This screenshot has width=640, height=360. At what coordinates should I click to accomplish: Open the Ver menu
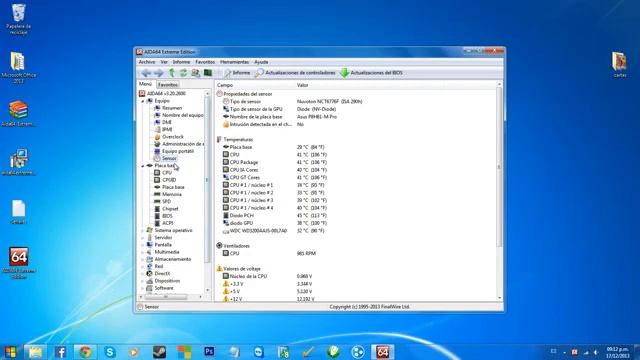pyautogui.click(x=164, y=62)
